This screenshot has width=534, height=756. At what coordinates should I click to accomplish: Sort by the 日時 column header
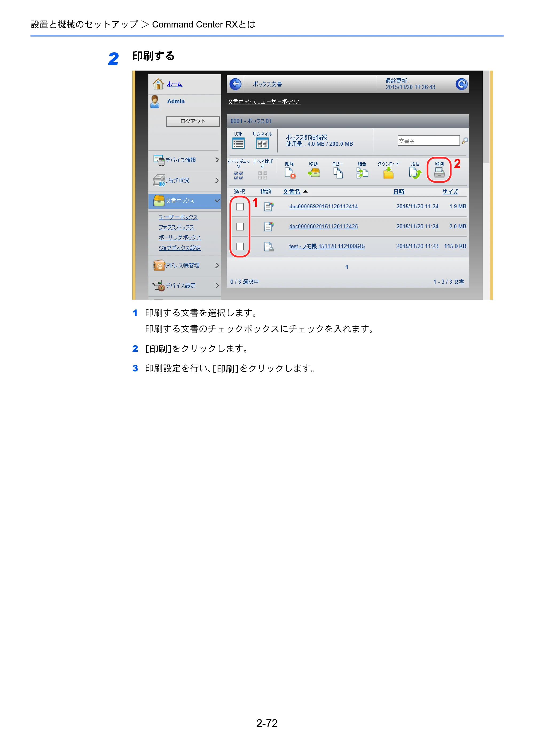click(399, 192)
